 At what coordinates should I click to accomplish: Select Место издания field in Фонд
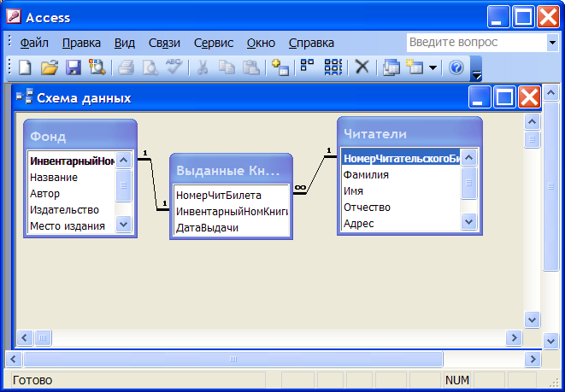[x=71, y=226]
